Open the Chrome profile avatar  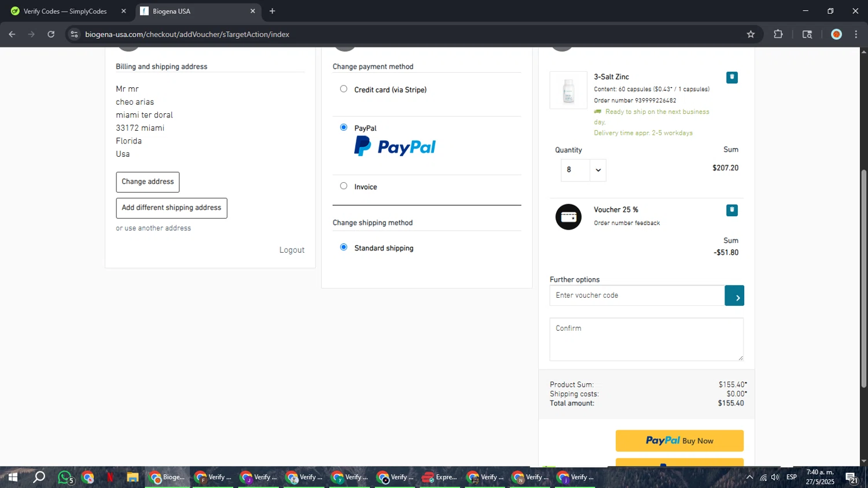[836, 34]
